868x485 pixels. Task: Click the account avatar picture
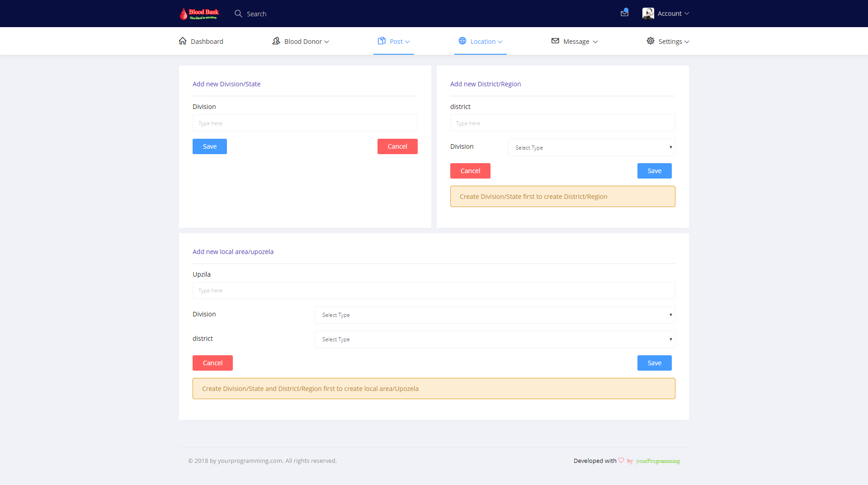648,14
